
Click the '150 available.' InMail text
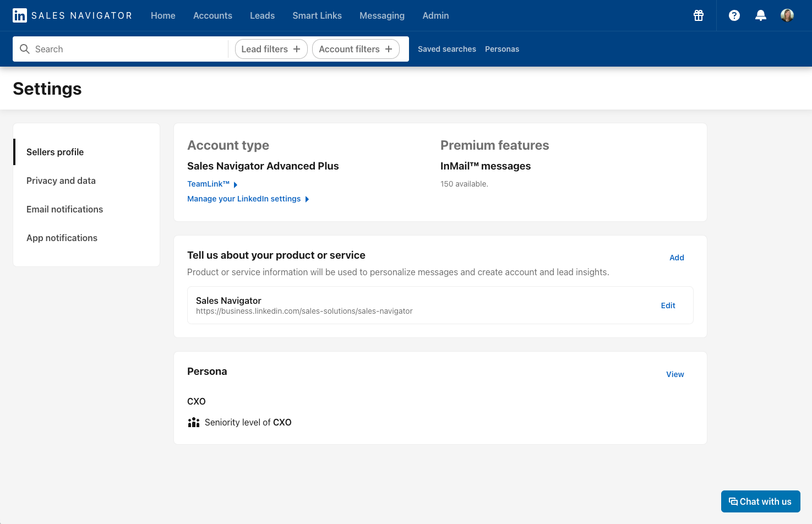464,184
